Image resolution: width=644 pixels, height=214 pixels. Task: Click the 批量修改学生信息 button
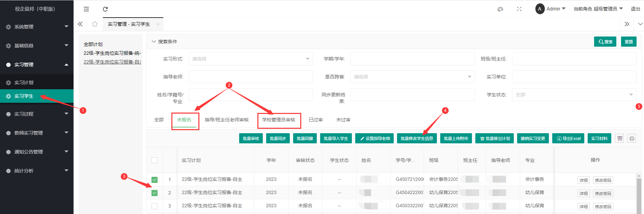417,139
